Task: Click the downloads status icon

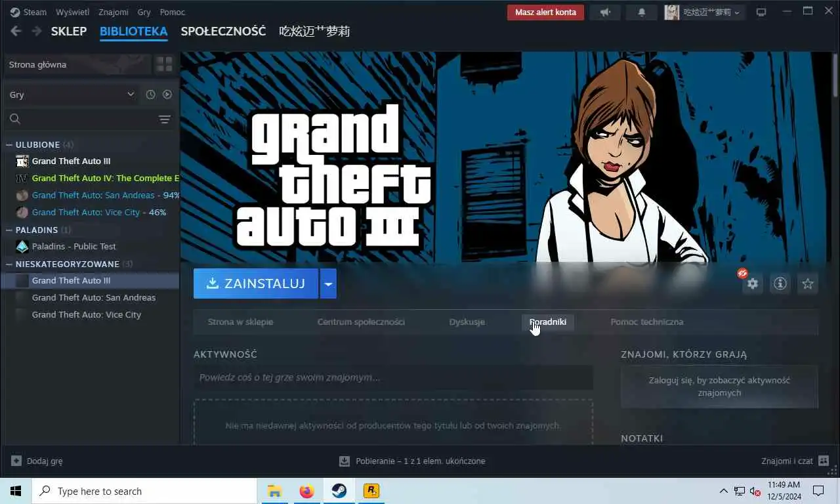Action: 345,461
